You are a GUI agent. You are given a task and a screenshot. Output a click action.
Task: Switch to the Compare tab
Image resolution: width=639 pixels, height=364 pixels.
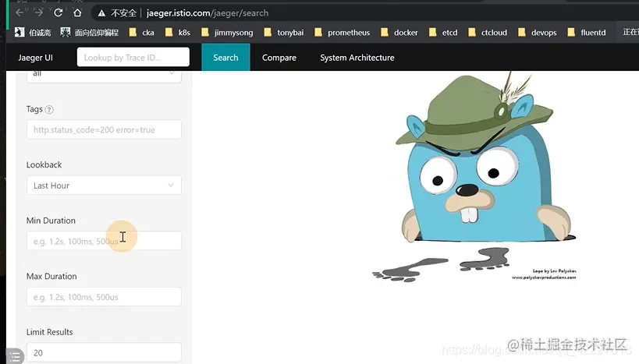[x=279, y=58]
